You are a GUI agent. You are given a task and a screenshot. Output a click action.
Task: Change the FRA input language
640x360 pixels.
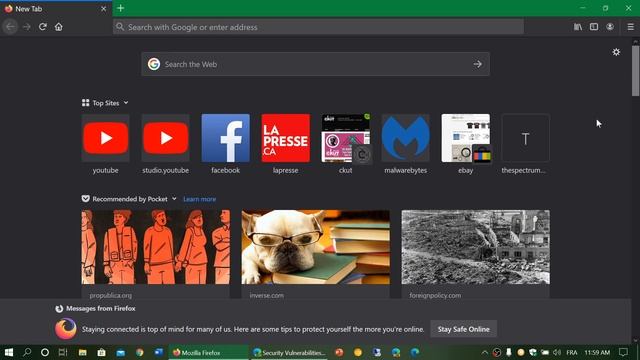[572, 352]
